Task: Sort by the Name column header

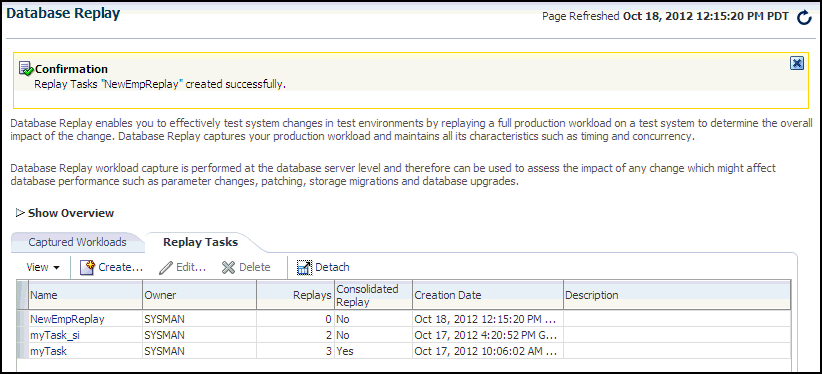Action: click(85, 295)
